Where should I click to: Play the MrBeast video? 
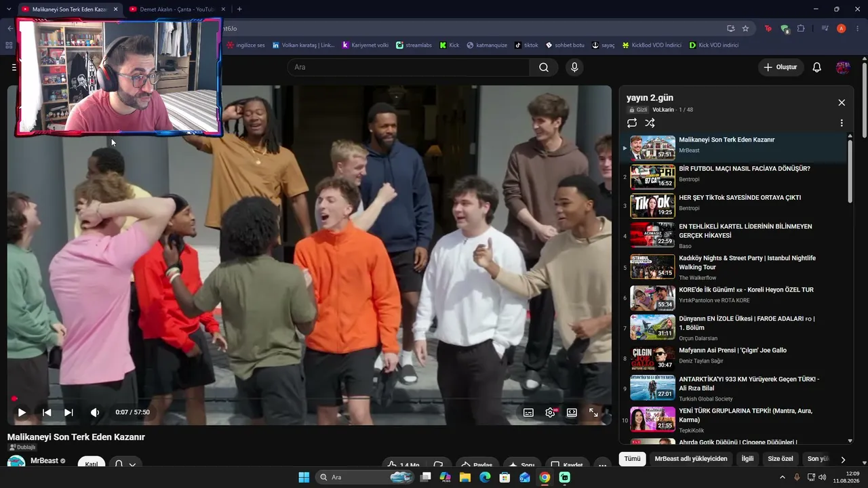point(22,412)
